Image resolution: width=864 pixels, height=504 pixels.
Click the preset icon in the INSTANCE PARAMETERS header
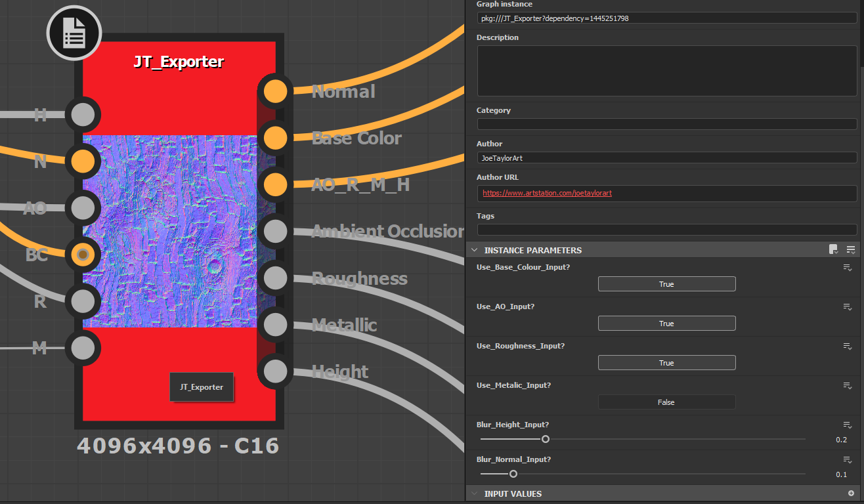[x=834, y=249]
